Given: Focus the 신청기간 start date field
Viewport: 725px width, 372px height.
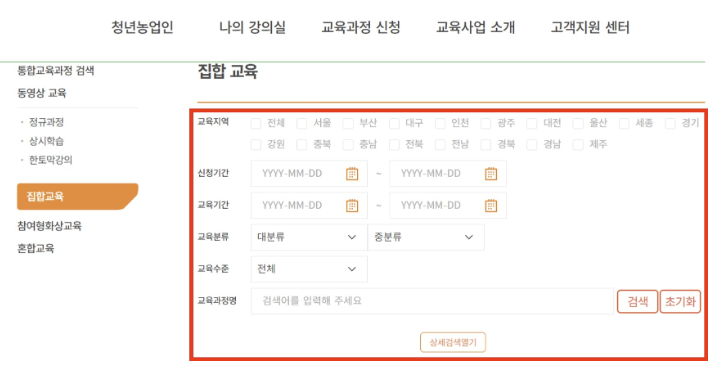Looking at the screenshot, I should pyautogui.click(x=309, y=174).
